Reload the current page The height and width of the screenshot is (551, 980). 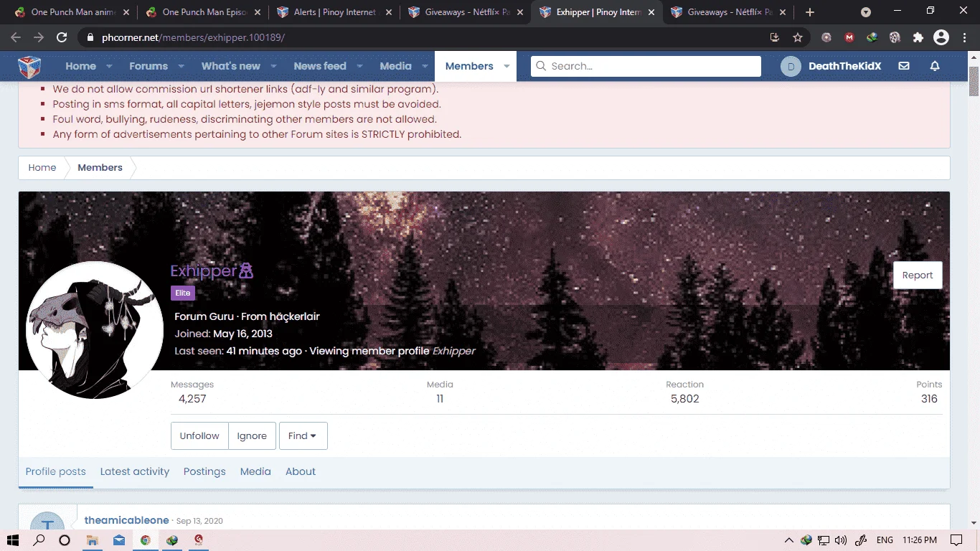pos(62,37)
